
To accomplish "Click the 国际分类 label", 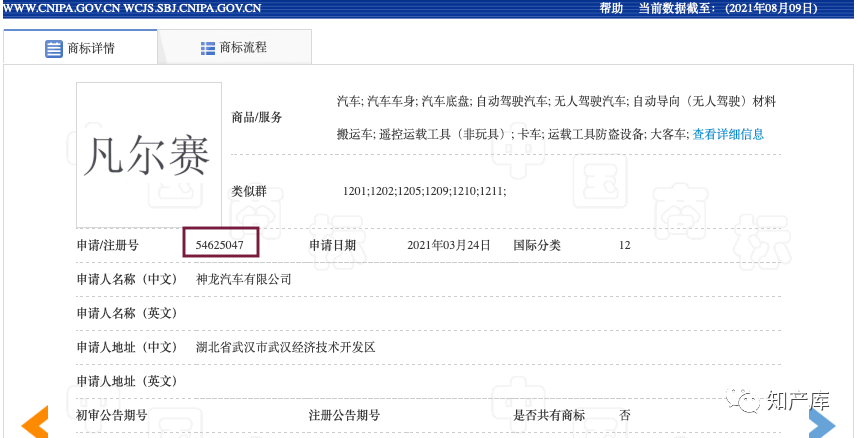I will [x=537, y=246].
